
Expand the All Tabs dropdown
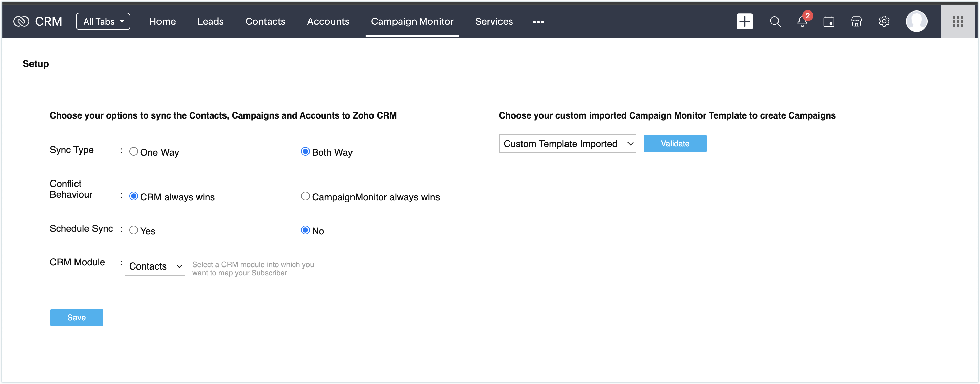click(x=103, y=21)
